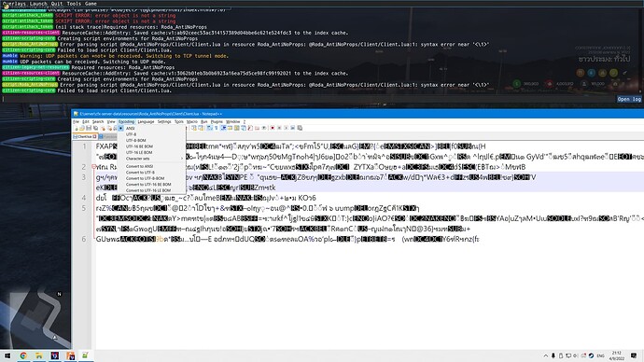Expand the Character sets submenu

click(150, 159)
